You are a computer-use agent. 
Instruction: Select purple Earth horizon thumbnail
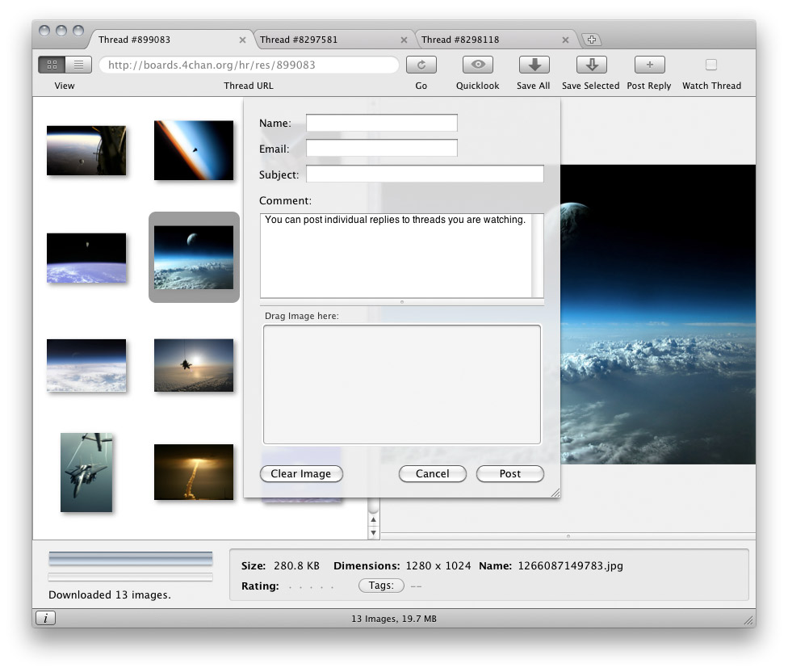(86, 258)
